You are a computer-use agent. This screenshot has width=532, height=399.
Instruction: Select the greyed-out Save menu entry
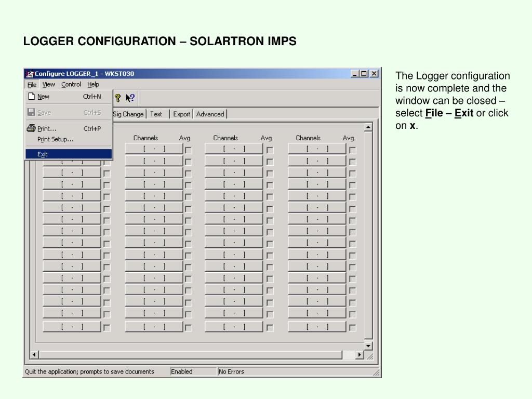pos(69,112)
